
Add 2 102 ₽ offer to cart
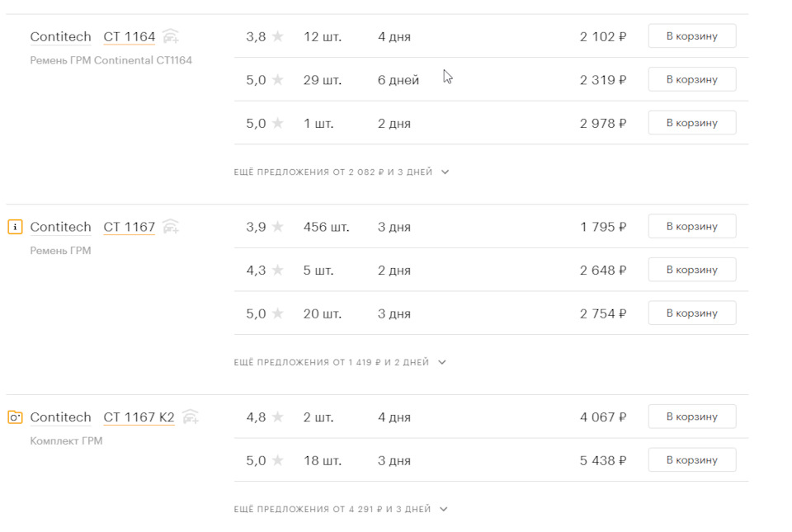pyautogui.click(x=691, y=36)
